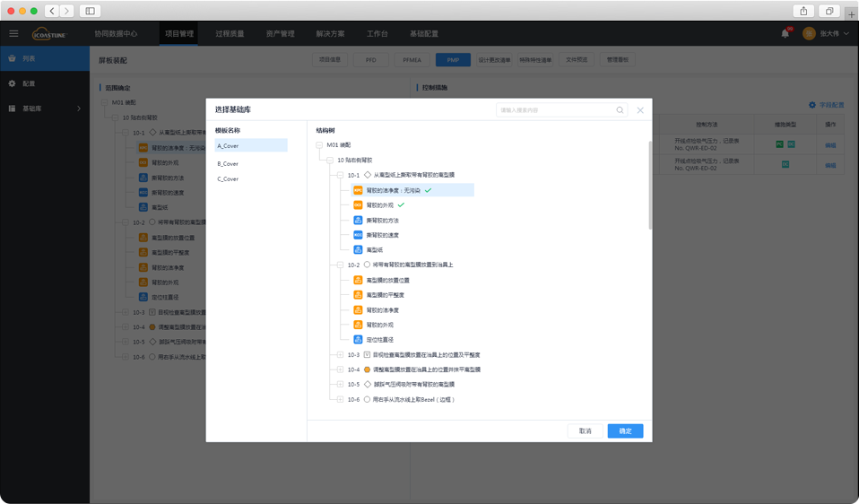Collapse the 10-2 node in dialog tree
This screenshot has width=859, height=504.
pyautogui.click(x=340, y=265)
